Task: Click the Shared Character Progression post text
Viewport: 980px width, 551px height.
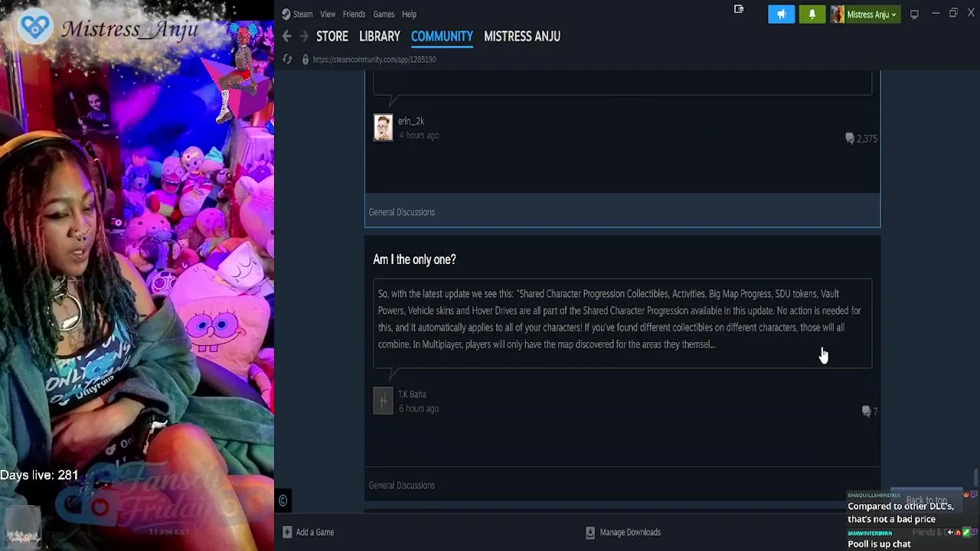Action: coord(619,319)
